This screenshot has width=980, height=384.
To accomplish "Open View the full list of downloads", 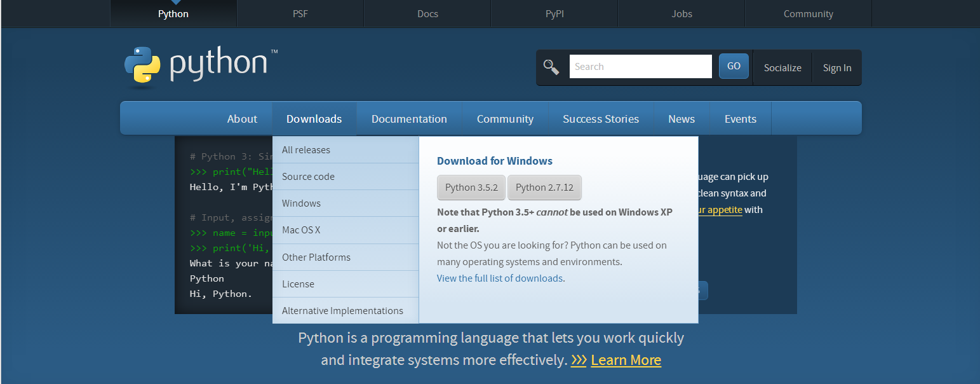I will pos(500,278).
